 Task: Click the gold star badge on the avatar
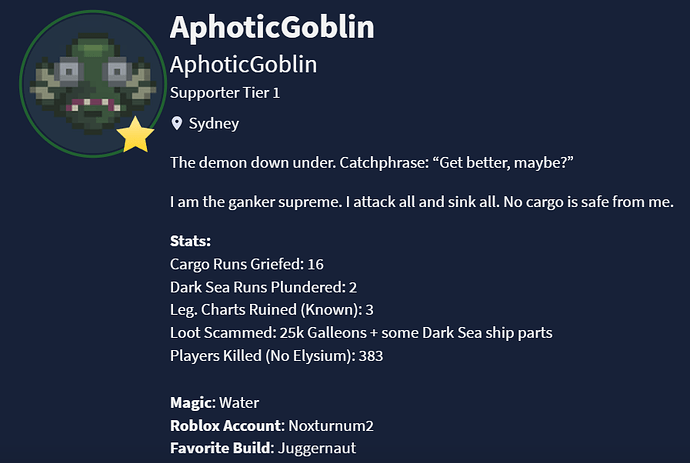coord(134,135)
